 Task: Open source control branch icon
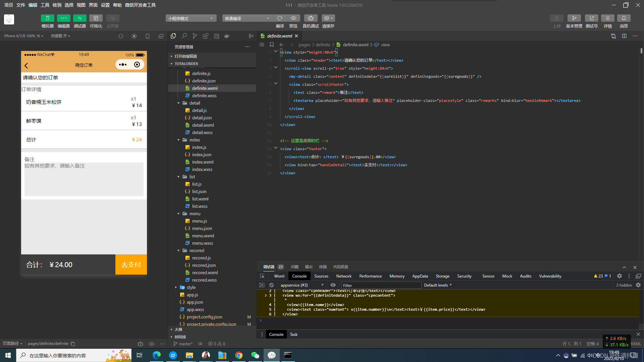coord(195,36)
